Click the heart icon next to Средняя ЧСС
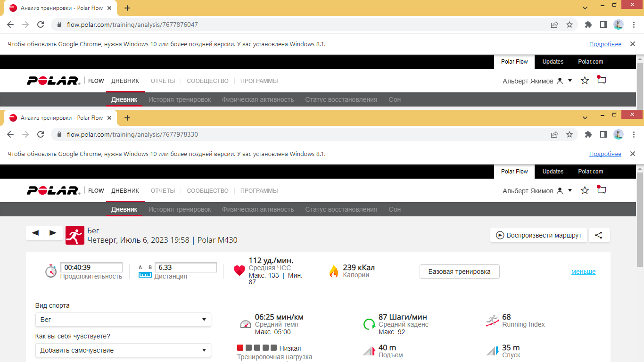Viewport: 644px width, 362px height. pos(239,271)
